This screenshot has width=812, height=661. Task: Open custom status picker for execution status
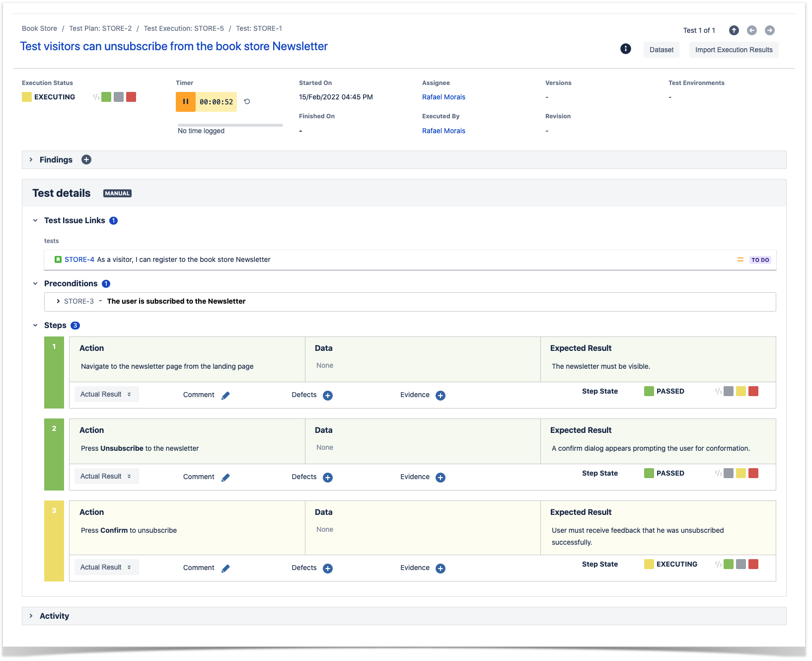tap(96, 97)
